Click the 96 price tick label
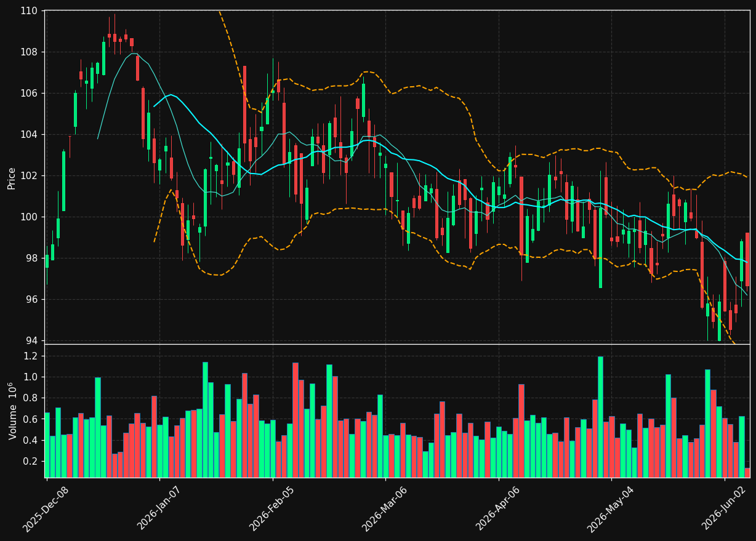This screenshot has height=541, width=756. [31, 300]
